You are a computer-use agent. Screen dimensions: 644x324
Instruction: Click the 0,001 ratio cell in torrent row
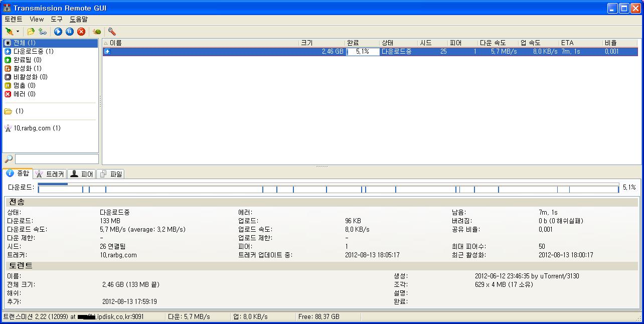[x=611, y=51]
